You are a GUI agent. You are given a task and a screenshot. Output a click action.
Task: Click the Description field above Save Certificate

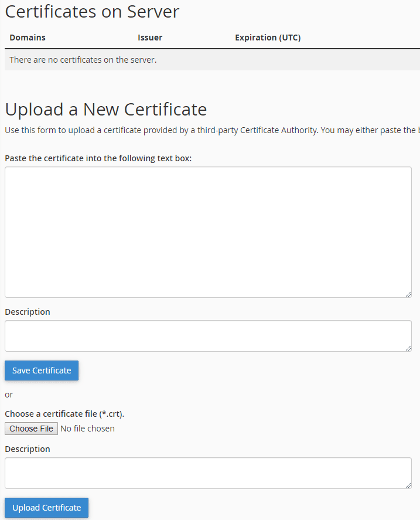click(x=208, y=336)
